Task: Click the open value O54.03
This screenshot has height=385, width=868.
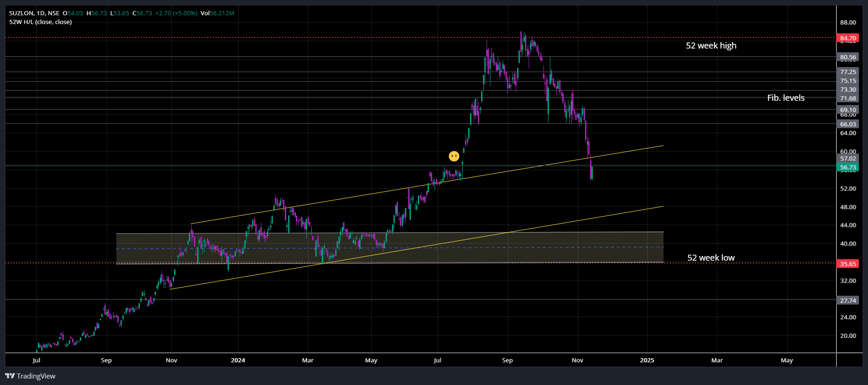Action: coord(73,13)
